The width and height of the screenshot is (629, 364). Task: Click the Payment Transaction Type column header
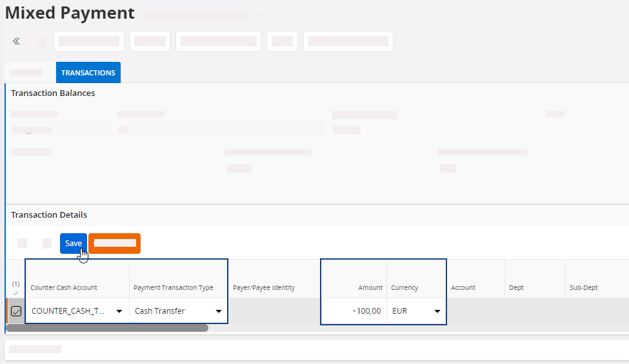pos(173,287)
